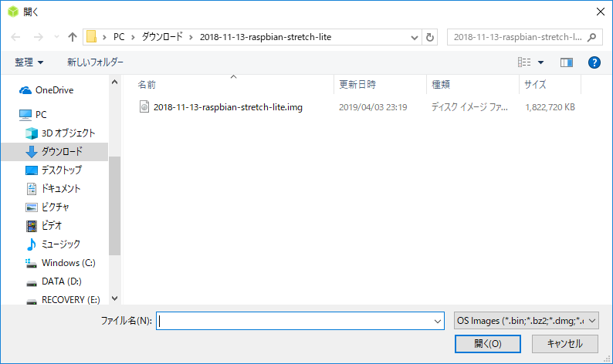Open recent locations dropdown arrow

(x=56, y=37)
